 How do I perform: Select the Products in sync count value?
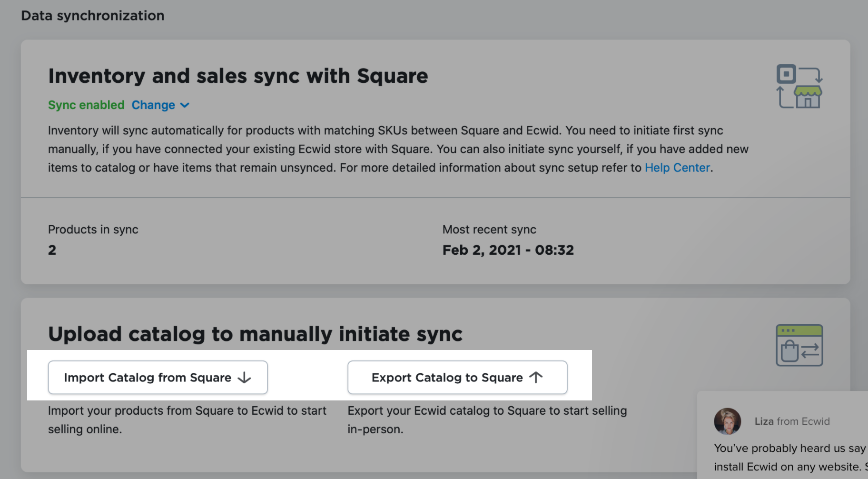(52, 250)
